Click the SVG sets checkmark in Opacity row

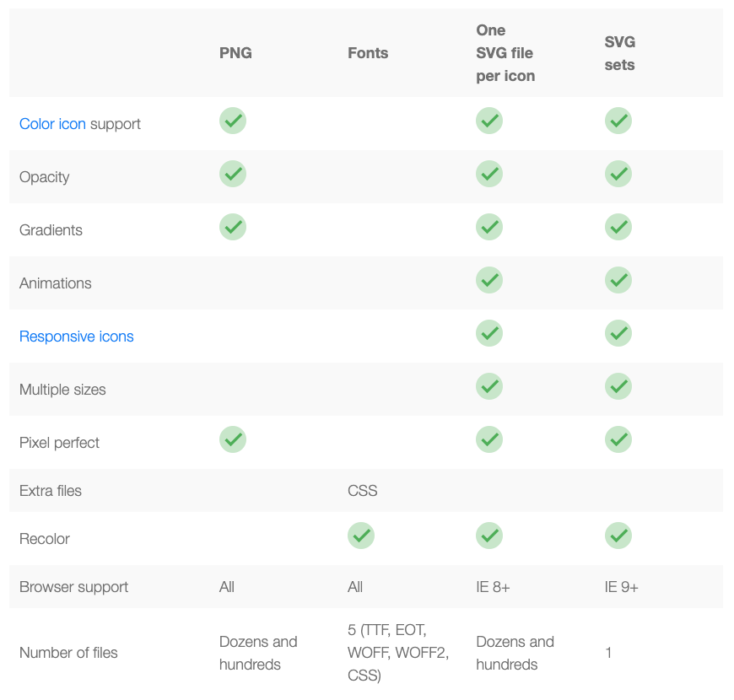(618, 174)
